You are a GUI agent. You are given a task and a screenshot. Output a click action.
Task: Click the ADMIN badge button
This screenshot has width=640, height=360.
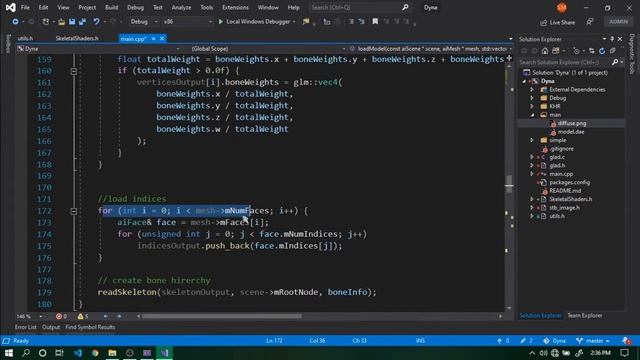(x=618, y=22)
